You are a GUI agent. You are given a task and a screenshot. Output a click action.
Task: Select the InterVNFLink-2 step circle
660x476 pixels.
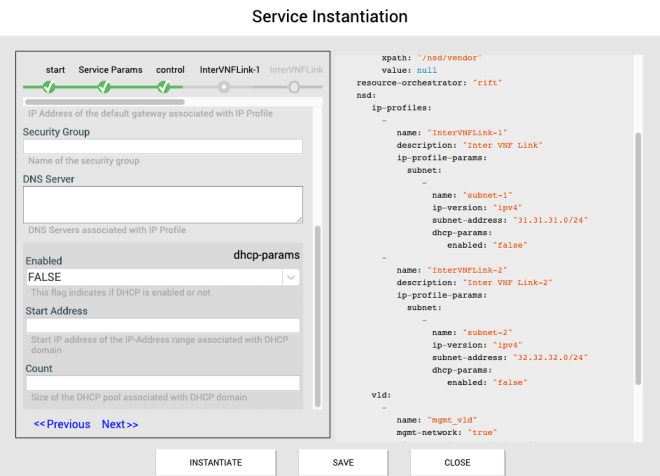pos(294,87)
